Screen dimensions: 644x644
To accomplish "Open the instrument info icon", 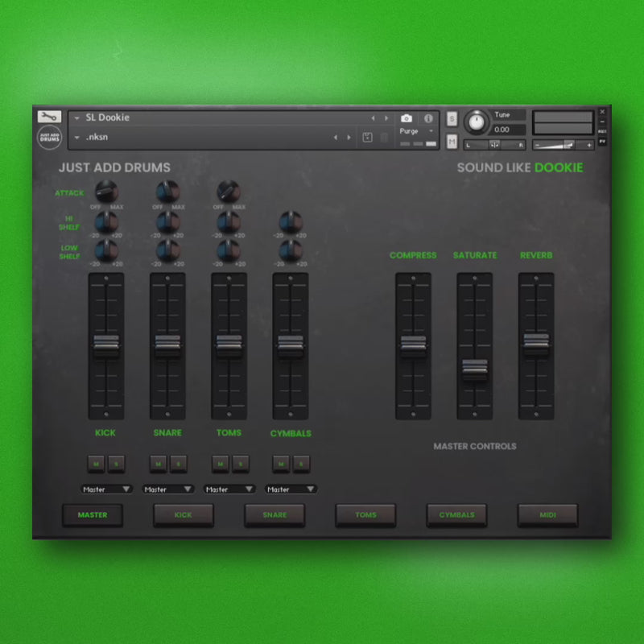I will [428, 118].
